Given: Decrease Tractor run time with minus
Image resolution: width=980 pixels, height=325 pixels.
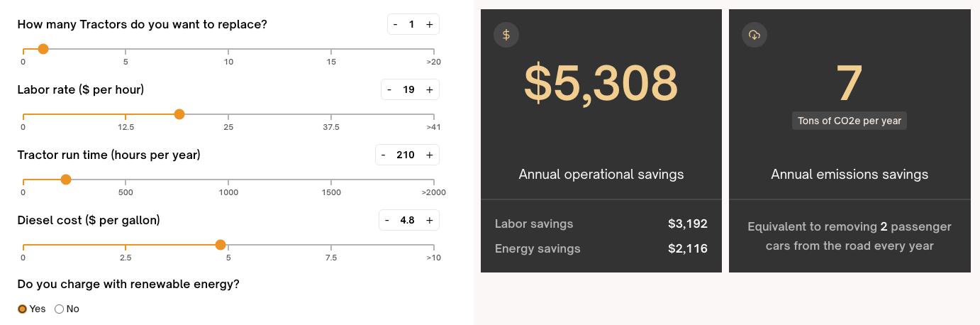Looking at the screenshot, I should pyautogui.click(x=384, y=155).
